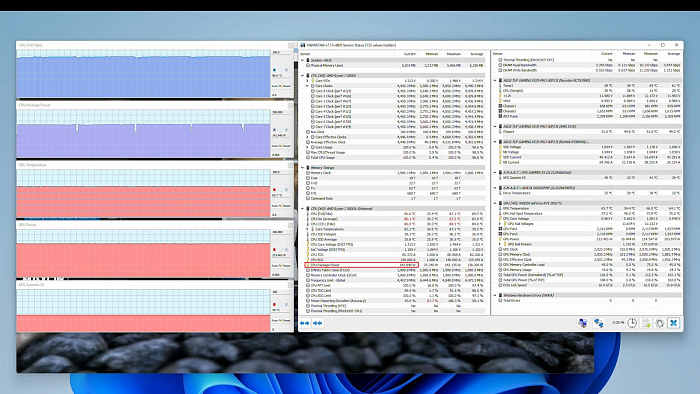Viewport: 700px width, 394px height.
Task: Start logging with the log file icon
Action: click(646, 323)
